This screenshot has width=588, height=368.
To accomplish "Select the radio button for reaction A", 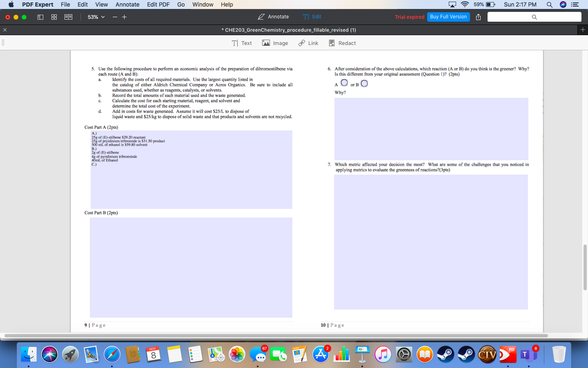I will (344, 83).
